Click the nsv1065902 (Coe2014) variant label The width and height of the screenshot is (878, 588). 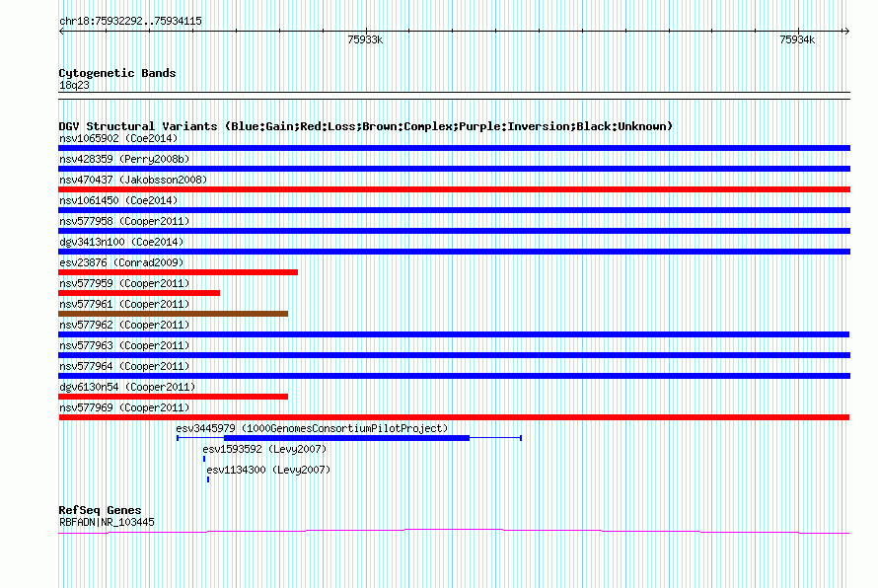[118, 138]
